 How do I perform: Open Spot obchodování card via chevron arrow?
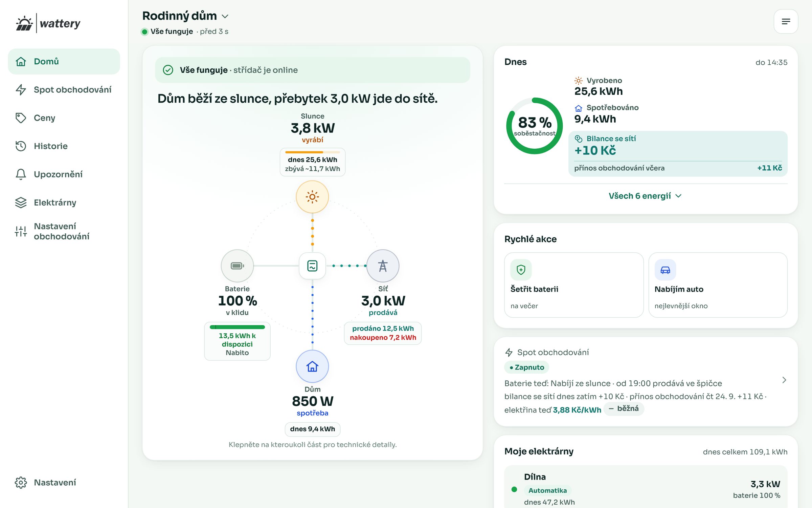(784, 380)
